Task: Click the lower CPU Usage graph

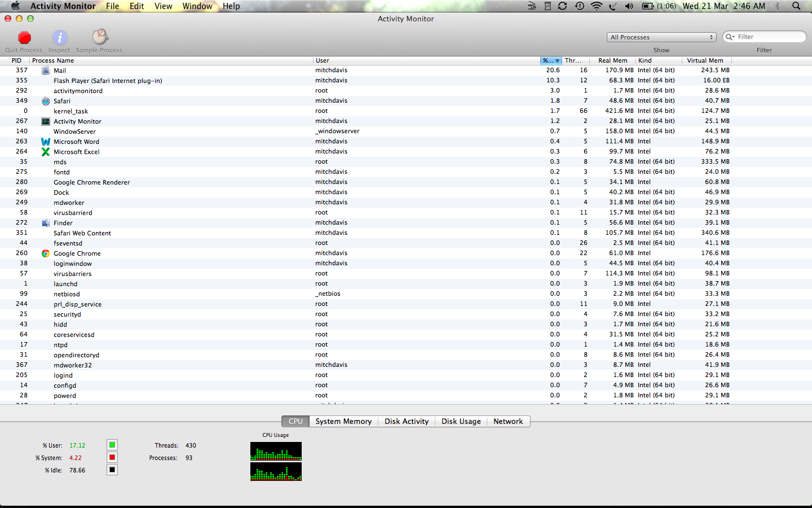Action: [x=276, y=471]
